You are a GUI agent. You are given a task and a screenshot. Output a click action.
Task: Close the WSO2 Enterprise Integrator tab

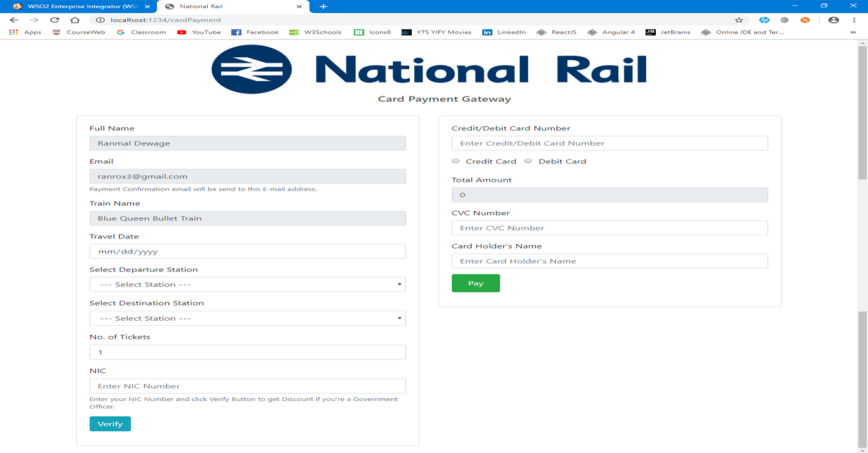coord(147,6)
